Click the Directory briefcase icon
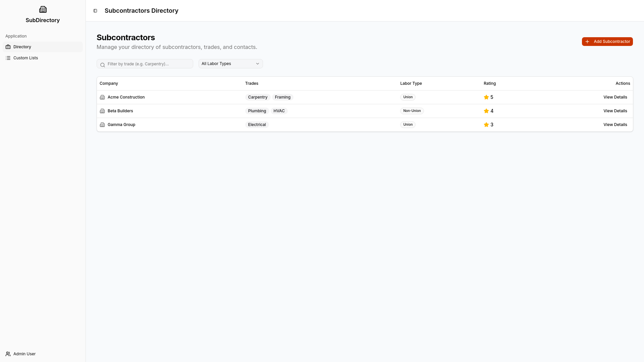644x362 pixels. click(x=8, y=47)
